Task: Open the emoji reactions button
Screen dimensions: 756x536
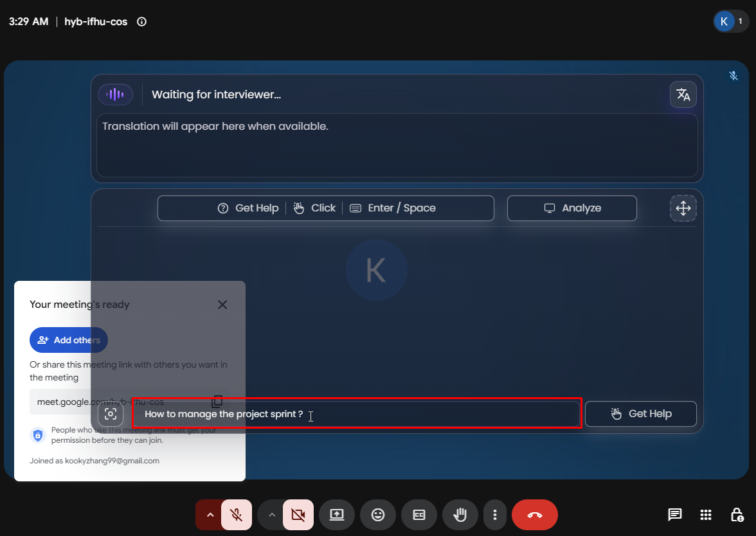Action: coord(378,515)
